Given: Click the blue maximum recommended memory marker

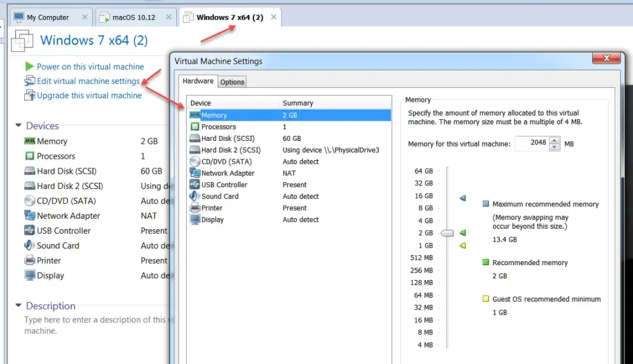Looking at the screenshot, I should tap(462, 198).
